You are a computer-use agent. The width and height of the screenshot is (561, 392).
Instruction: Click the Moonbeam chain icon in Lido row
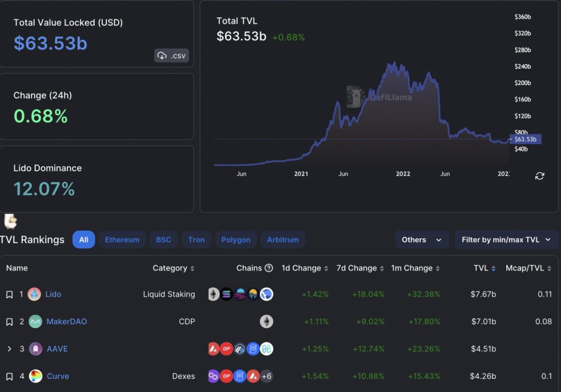240,294
